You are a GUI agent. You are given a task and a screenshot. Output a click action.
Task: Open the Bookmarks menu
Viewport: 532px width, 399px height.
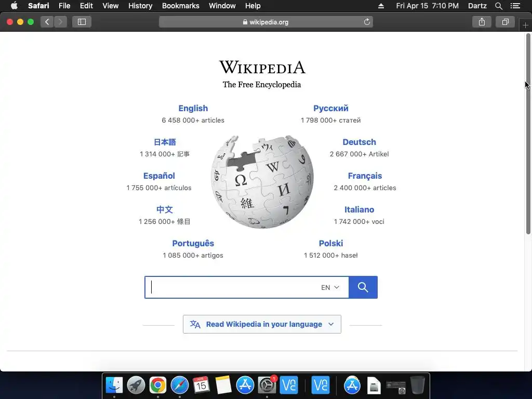(x=180, y=6)
